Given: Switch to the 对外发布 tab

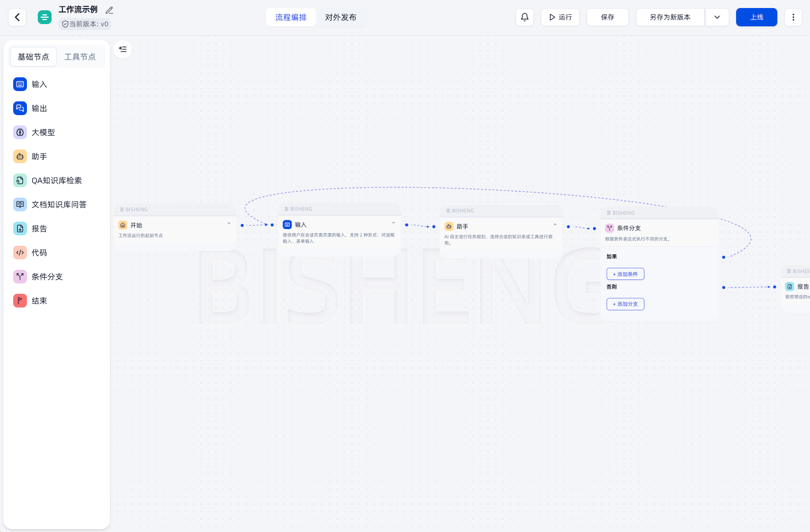Looking at the screenshot, I should pyautogui.click(x=341, y=17).
